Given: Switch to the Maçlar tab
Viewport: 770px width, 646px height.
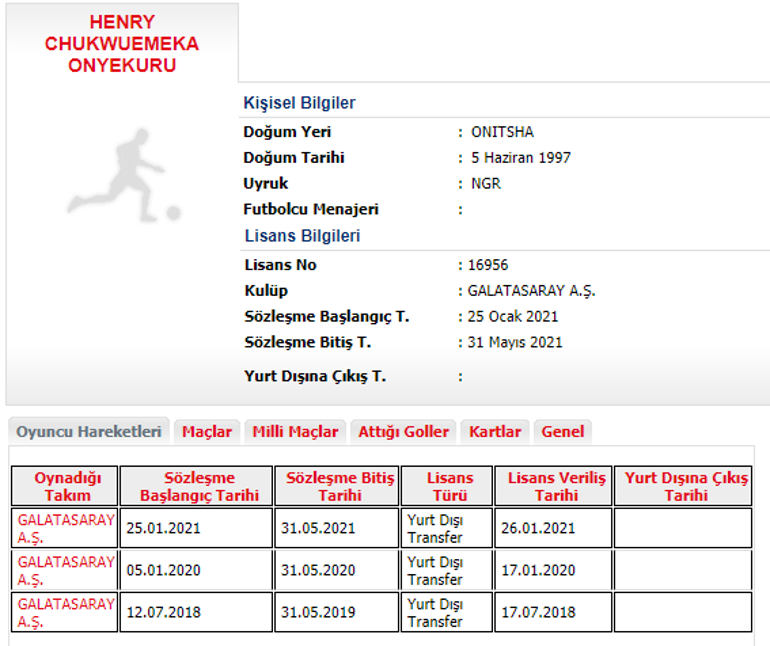Looking at the screenshot, I should pyautogui.click(x=207, y=431).
